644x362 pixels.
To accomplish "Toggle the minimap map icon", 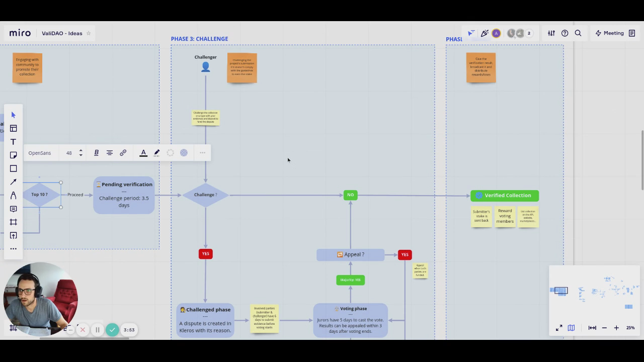I will [571, 328].
